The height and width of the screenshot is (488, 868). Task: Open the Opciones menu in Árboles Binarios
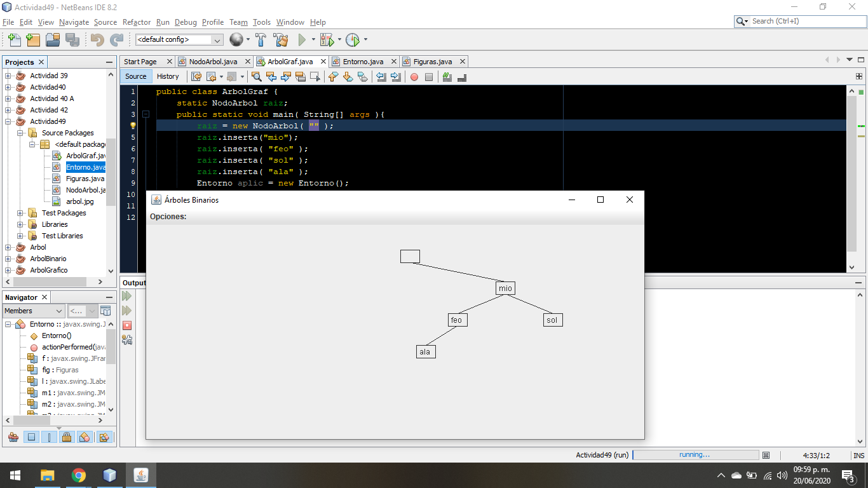pos(168,217)
